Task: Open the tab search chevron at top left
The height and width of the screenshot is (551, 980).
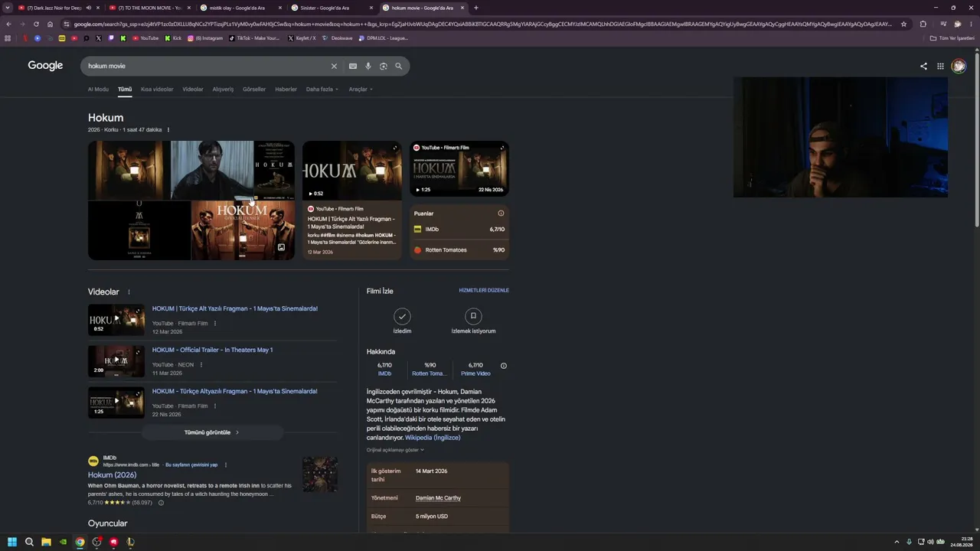Action: tap(8, 8)
